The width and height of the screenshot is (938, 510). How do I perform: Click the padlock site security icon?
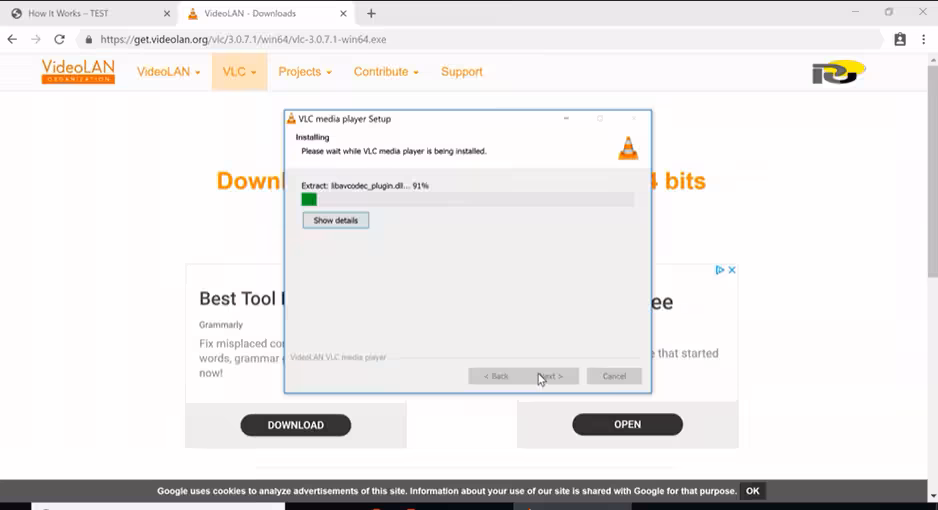pyautogui.click(x=89, y=39)
